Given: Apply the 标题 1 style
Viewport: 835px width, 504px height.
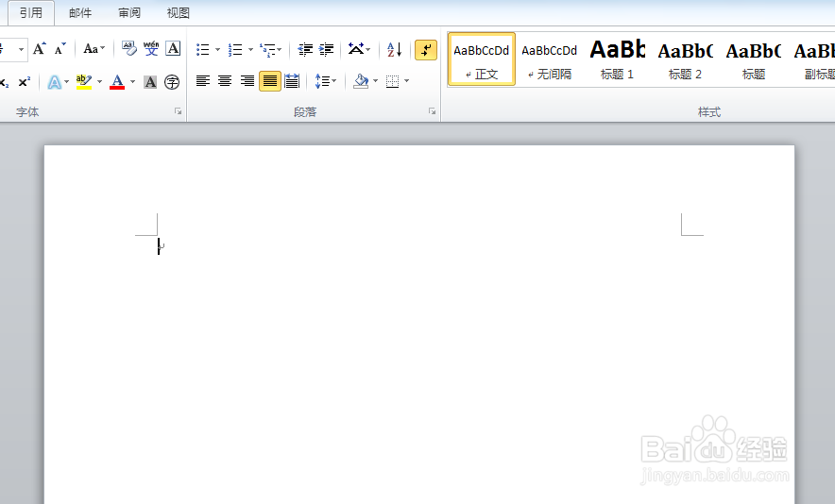Looking at the screenshot, I should point(617,59).
